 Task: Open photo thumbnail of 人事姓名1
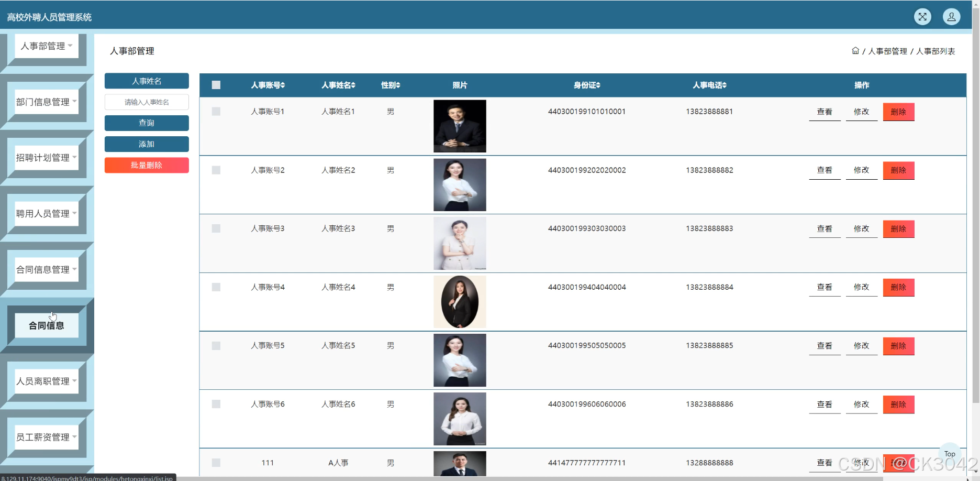click(460, 126)
